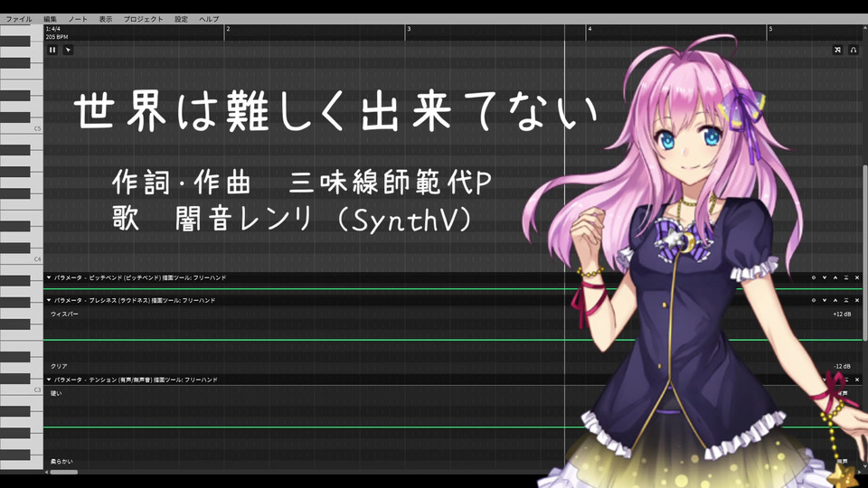Image resolution: width=868 pixels, height=488 pixels.
Task: Collapse the loudness parameter panel triangle
Action: [x=49, y=300]
